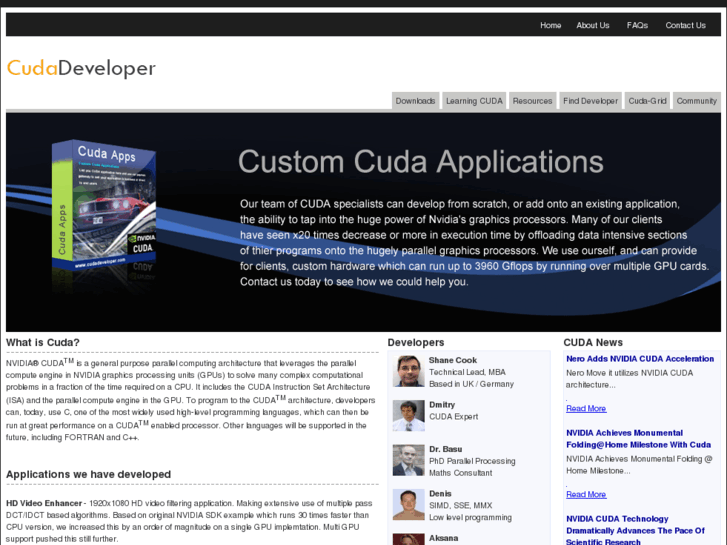Image resolution: width=727 pixels, height=545 pixels.
Task: Click 'PhD Parallel Processing' text
Action: (472, 461)
